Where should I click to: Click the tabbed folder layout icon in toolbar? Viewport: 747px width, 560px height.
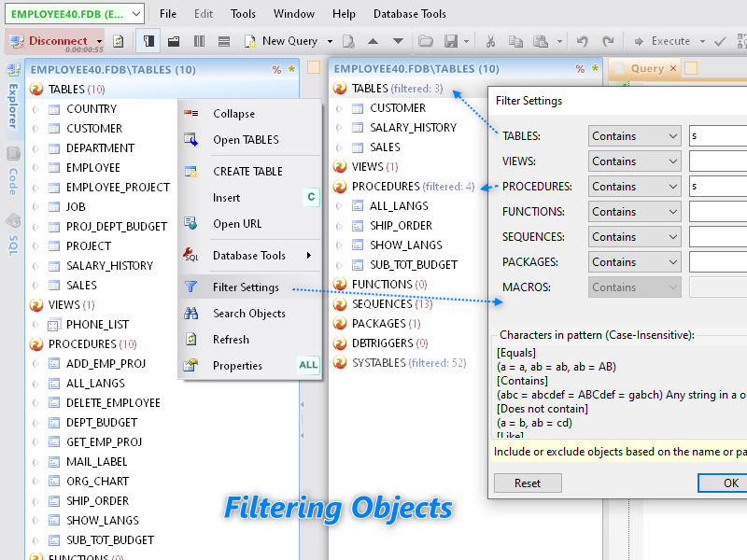[x=174, y=41]
